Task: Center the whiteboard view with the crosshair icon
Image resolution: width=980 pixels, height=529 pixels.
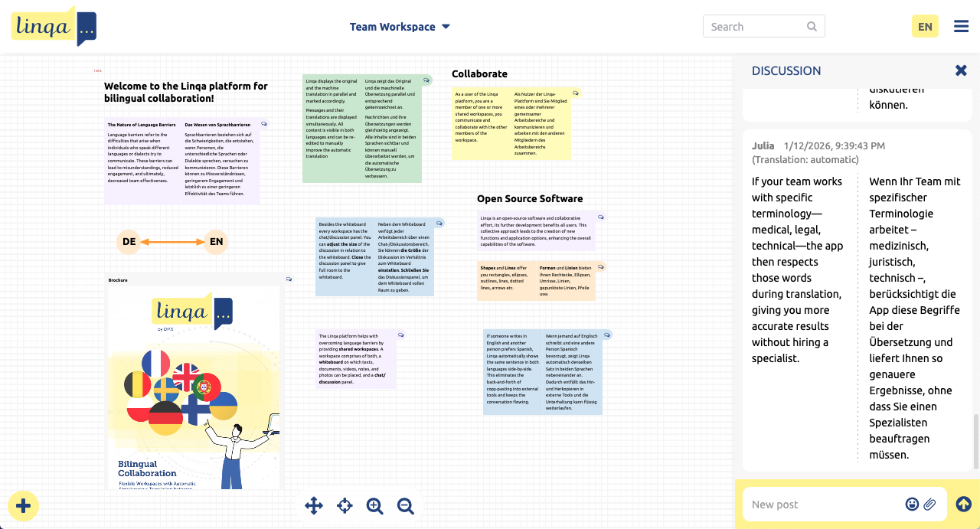Action: [x=345, y=505]
